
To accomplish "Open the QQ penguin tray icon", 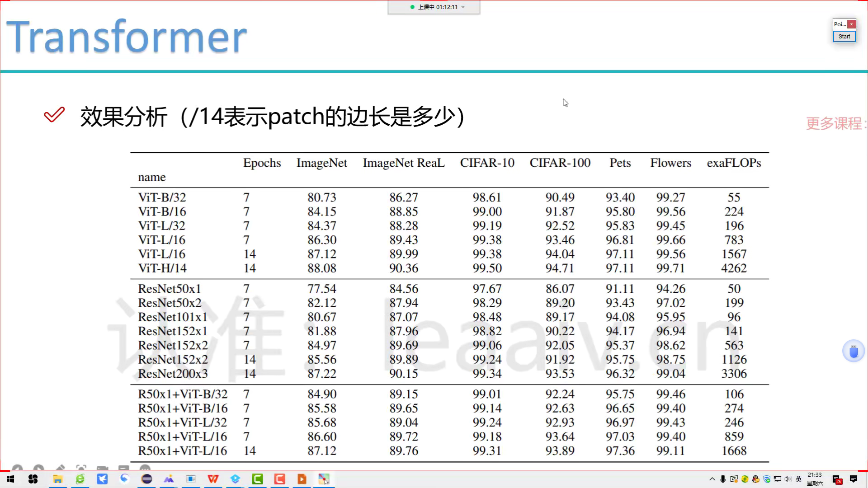I will [755, 479].
